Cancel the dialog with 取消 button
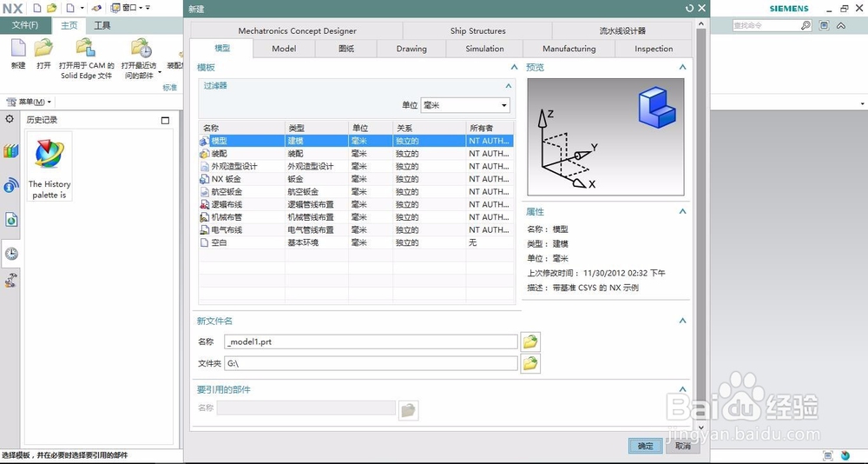 click(683, 446)
